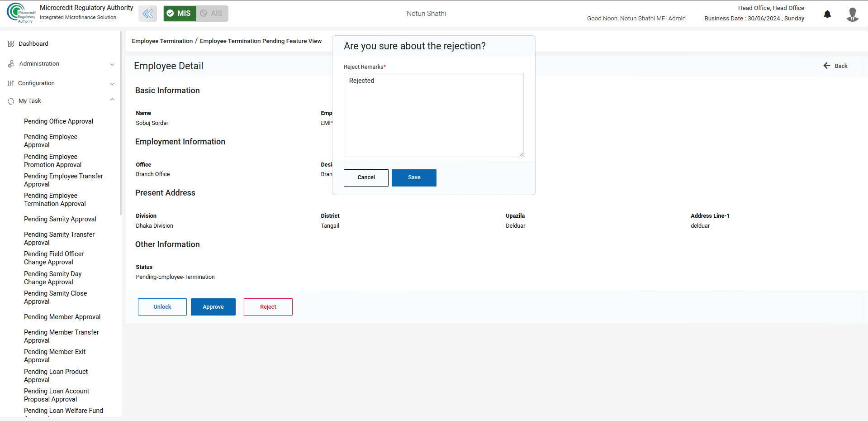Open the user profile avatar

[x=852, y=14]
